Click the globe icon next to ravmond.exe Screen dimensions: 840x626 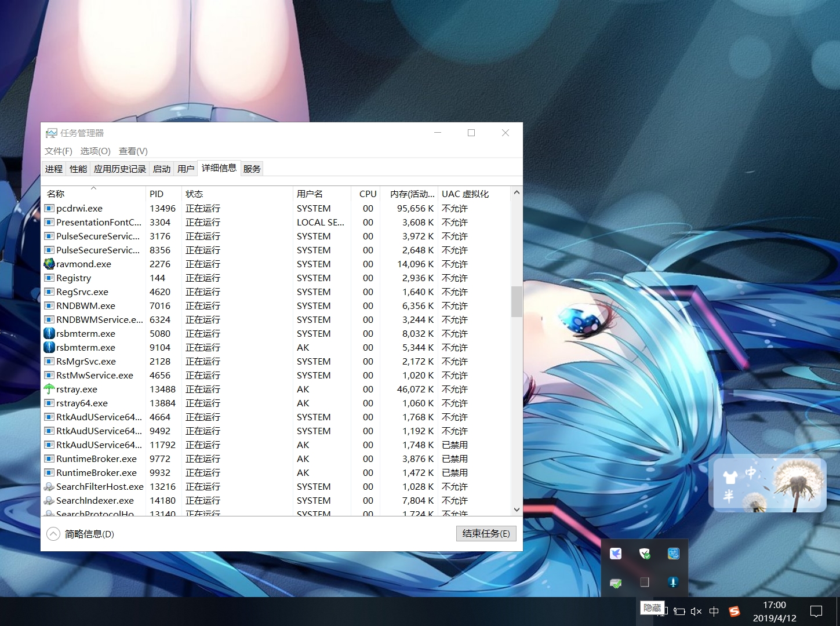(x=49, y=264)
